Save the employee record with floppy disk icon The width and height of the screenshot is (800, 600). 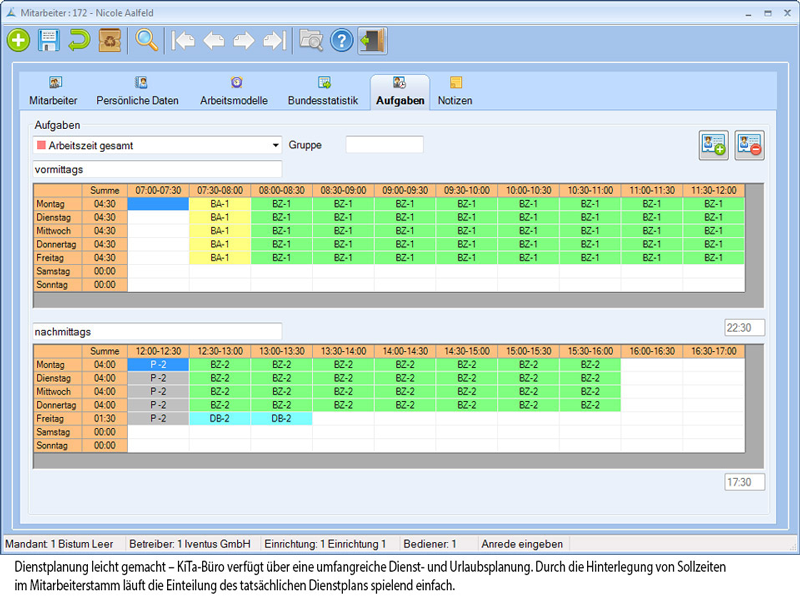pyautogui.click(x=48, y=40)
